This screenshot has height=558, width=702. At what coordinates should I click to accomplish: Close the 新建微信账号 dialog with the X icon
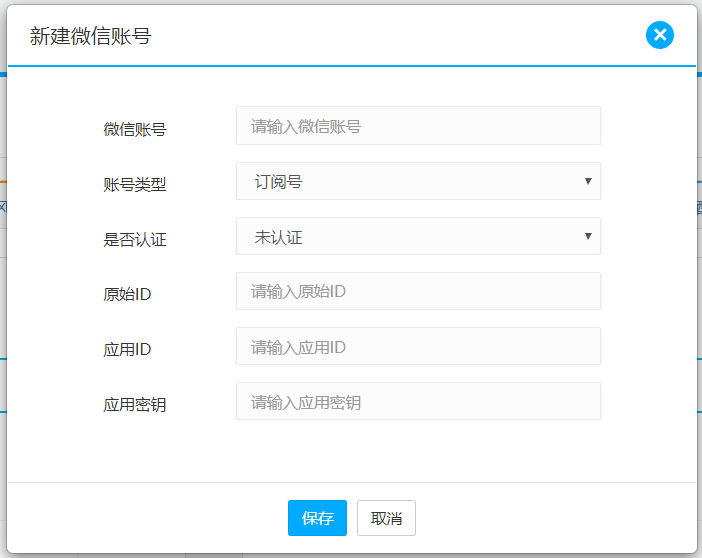(659, 36)
